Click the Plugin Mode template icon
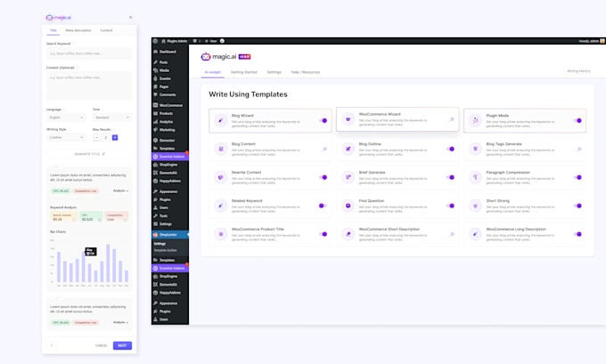606x364 pixels. tap(475, 120)
